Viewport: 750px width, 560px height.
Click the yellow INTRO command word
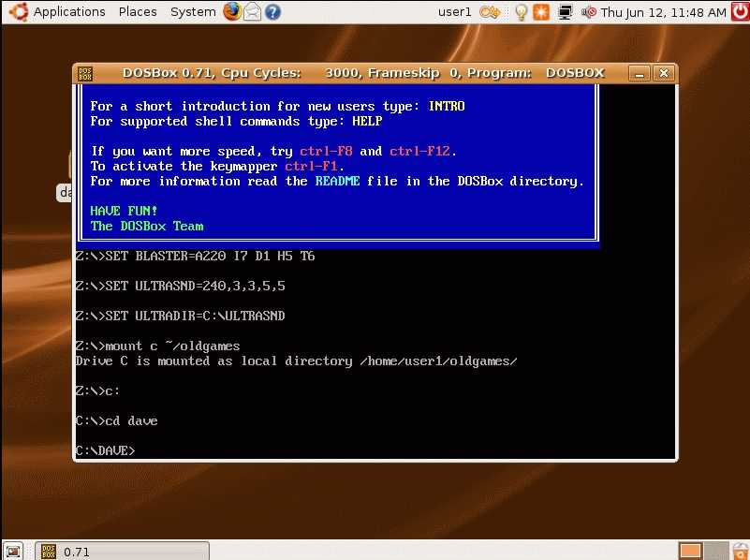[447, 106]
